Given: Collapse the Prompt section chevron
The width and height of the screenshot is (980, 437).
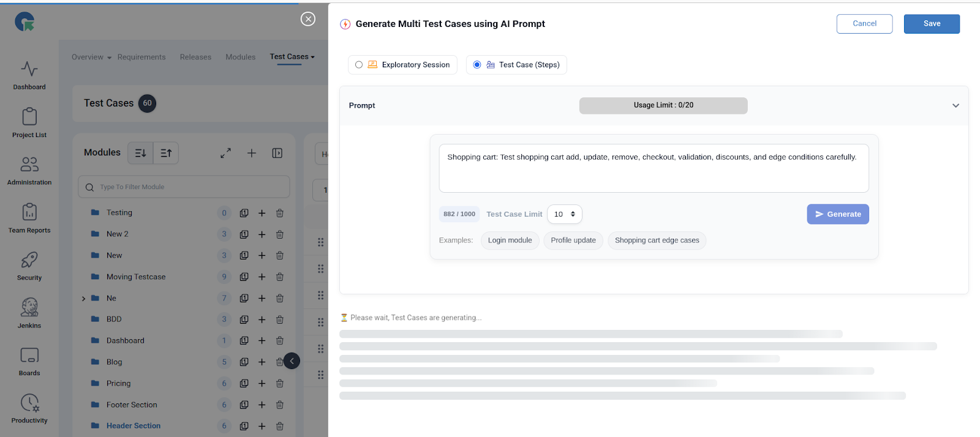Looking at the screenshot, I should click(955, 106).
